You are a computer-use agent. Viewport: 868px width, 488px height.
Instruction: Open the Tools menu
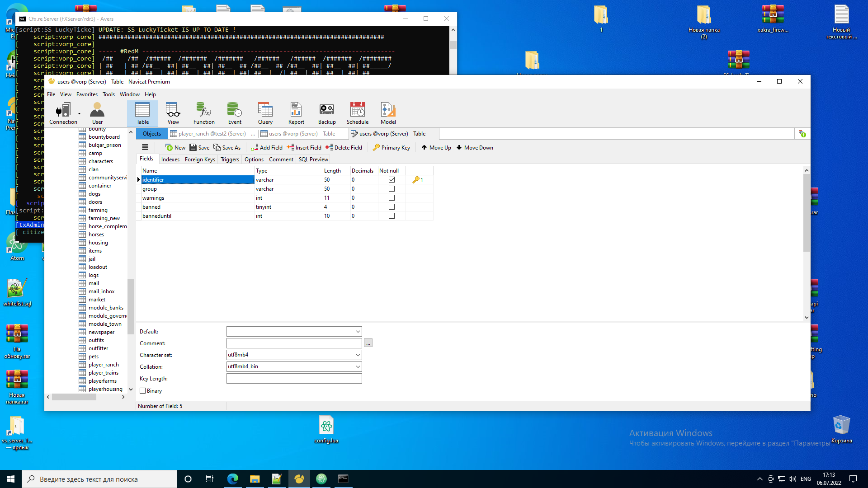tap(108, 94)
